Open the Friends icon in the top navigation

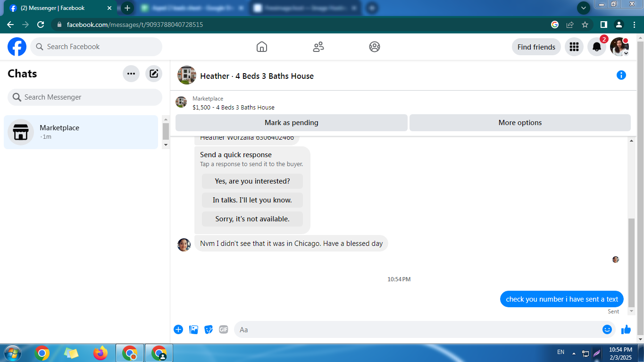coord(318,47)
